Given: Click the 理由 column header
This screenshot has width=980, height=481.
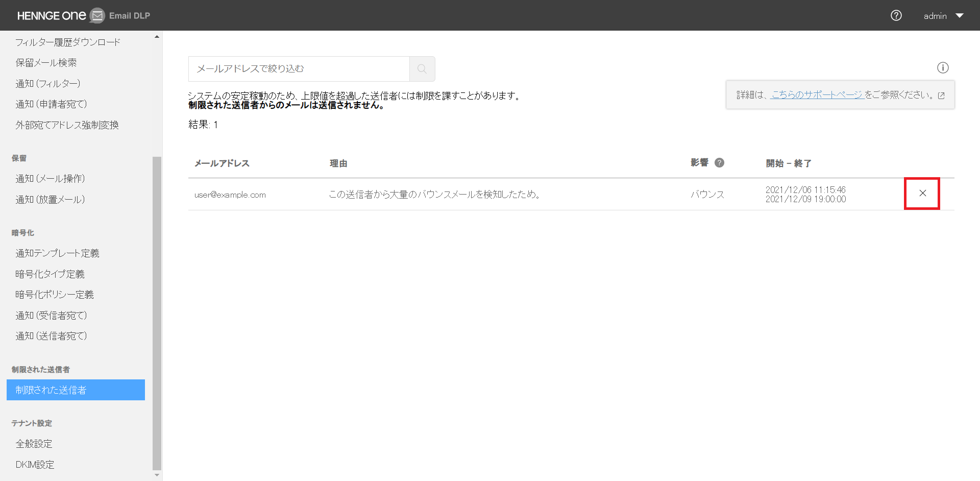Looking at the screenshot, I should tap(338, 163).
